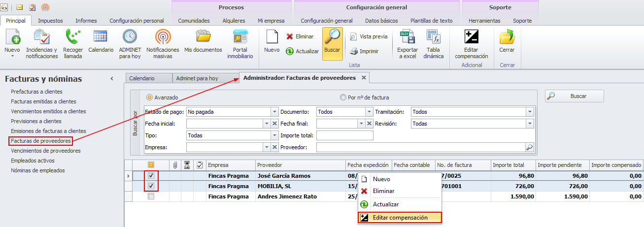The image size is (644, 227).
Task: Open Tabla dinámica
Action: 434,44
